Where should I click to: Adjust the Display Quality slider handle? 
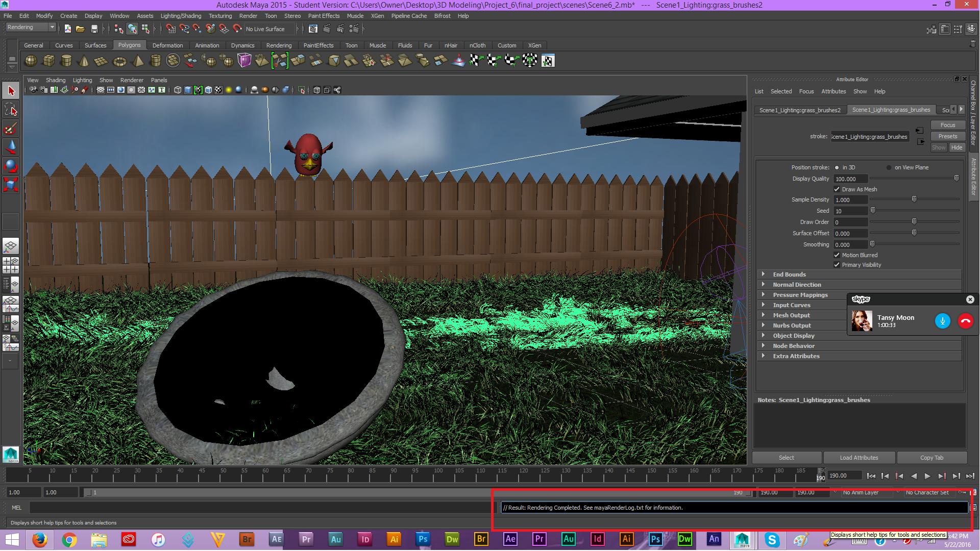(957, 178)
